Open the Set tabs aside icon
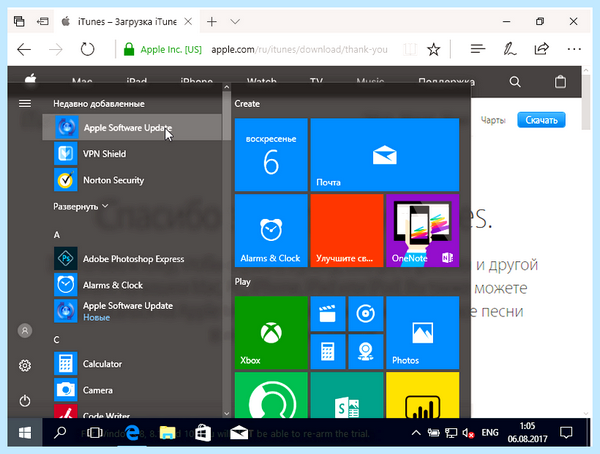 pyautogui.click(x=42, y=21)
